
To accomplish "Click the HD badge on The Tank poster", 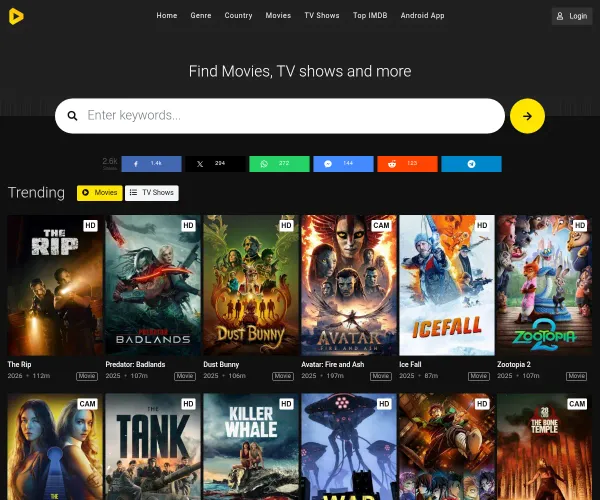I will pyautogui.click(x=188, y=404).
